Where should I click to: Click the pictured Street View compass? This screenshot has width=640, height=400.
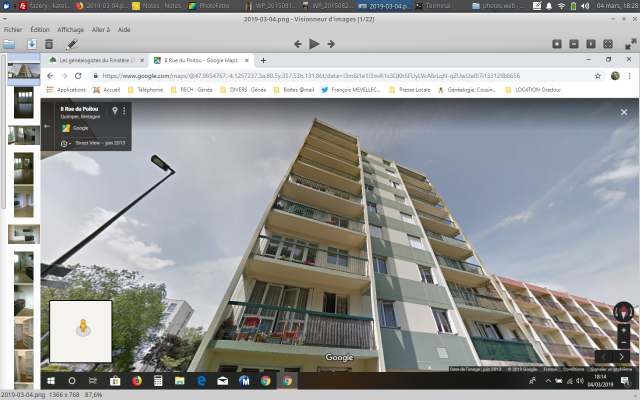pyautogui.click(x=623, y=312)
